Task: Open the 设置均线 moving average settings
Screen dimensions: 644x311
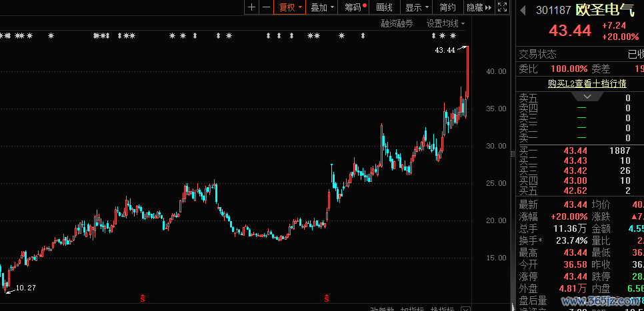Action: tap(445, 23)
